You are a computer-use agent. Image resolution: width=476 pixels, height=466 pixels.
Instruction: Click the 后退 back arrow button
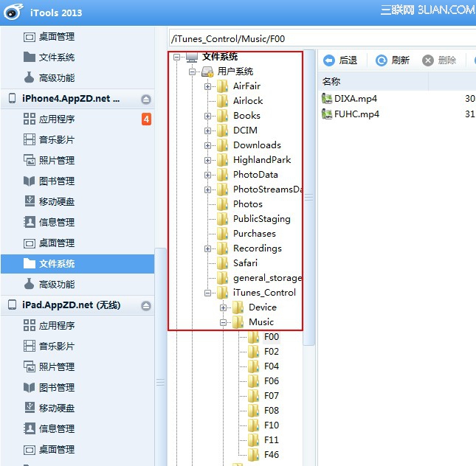tap(340, 60)
